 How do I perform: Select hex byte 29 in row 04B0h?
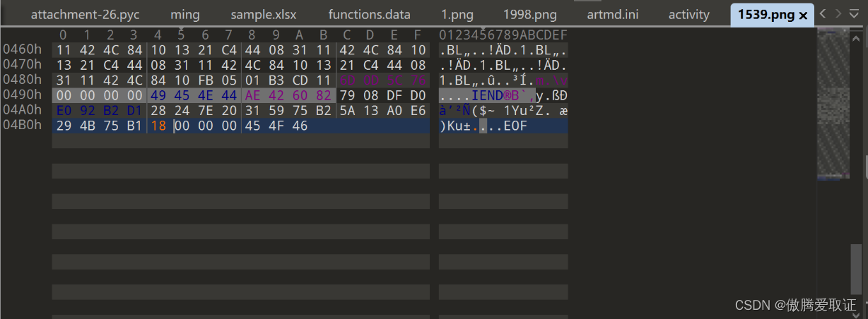click(63, 126)
